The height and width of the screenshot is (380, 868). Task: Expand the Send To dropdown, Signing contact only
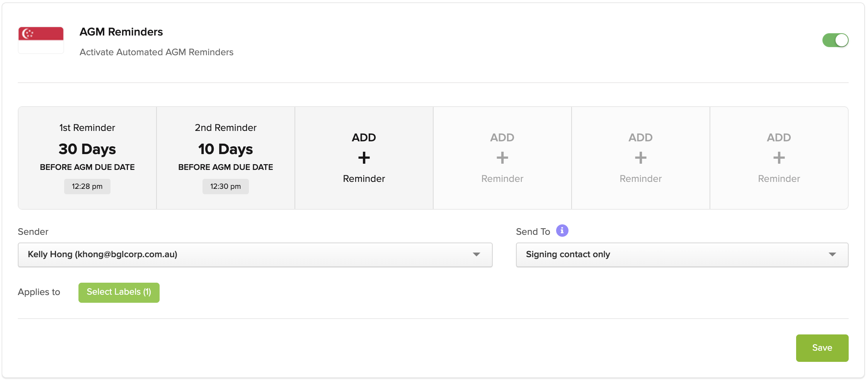pos(682,254)
